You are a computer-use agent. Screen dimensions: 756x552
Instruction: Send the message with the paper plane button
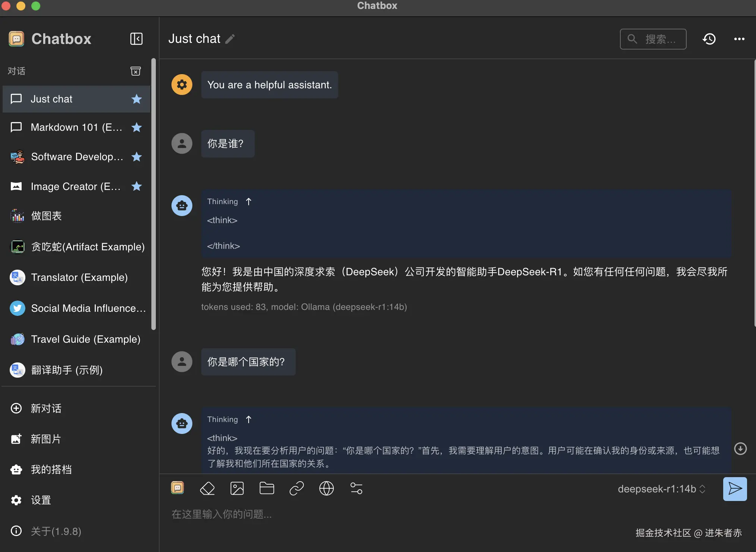tap(735, 489)
